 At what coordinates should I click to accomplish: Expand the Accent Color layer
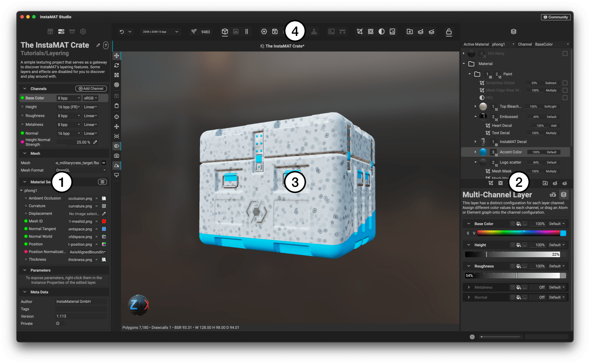point(475,152)
